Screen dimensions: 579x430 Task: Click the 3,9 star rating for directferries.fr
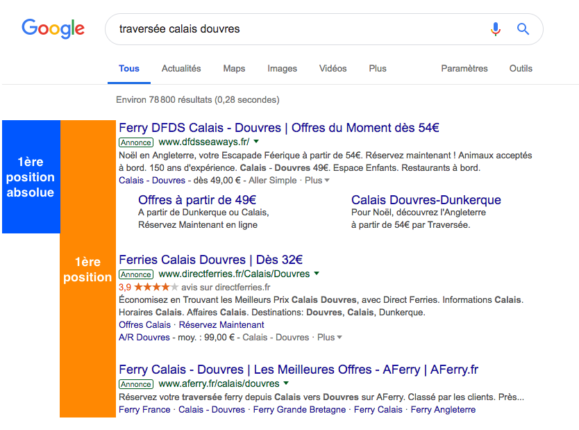click(x=148, y=287)
